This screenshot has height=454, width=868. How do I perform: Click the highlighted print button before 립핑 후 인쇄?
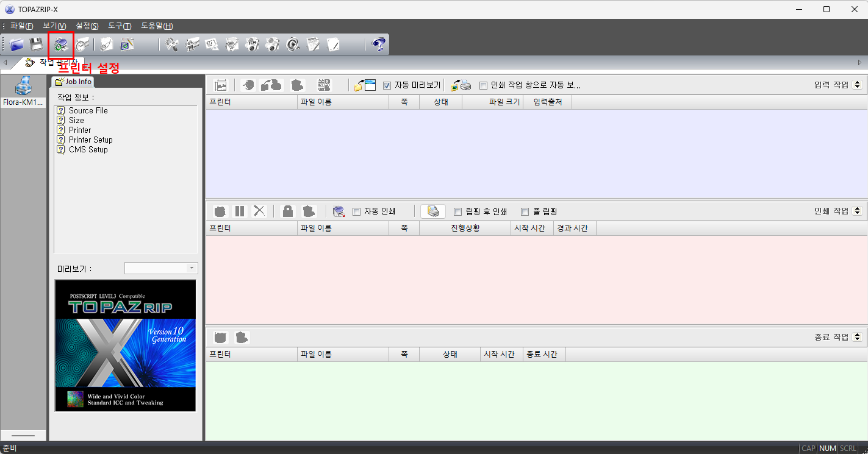tap(433, 211)
